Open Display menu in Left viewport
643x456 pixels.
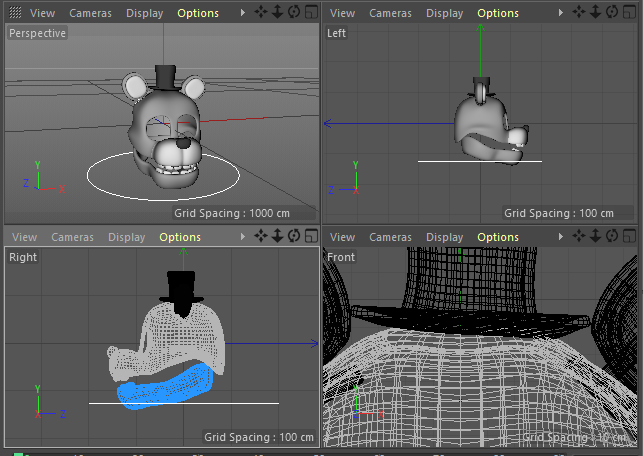[x=445, y=13]
